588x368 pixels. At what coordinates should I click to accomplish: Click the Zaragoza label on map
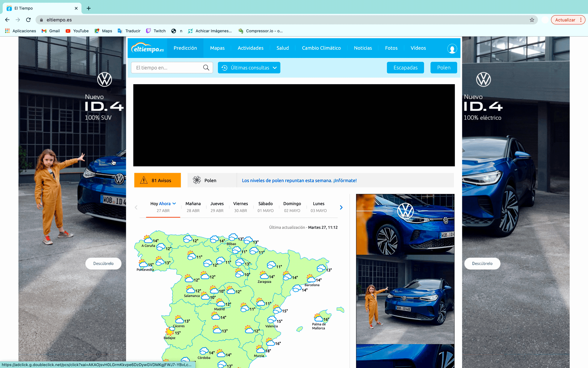[x=264, y=282]
